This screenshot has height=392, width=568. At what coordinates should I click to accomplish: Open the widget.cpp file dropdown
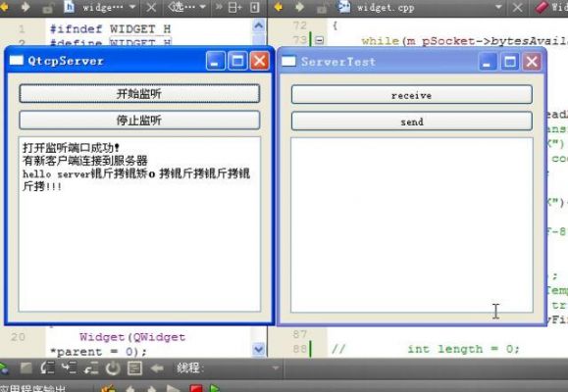tap(498, 7)
